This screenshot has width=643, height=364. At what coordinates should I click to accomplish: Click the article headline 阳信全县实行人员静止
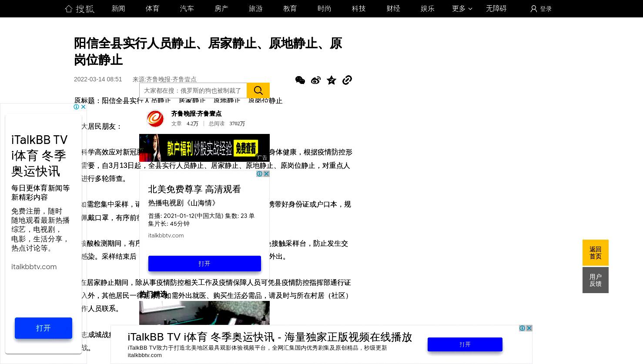point(208,51)
